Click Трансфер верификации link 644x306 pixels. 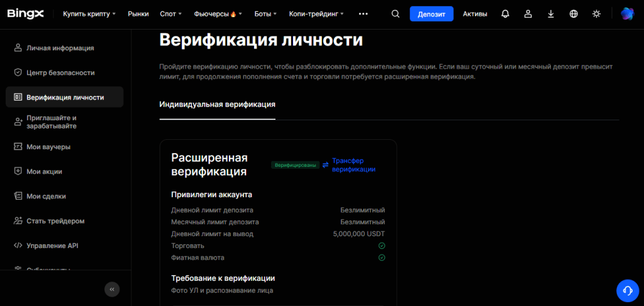click(x=353, y=165)
